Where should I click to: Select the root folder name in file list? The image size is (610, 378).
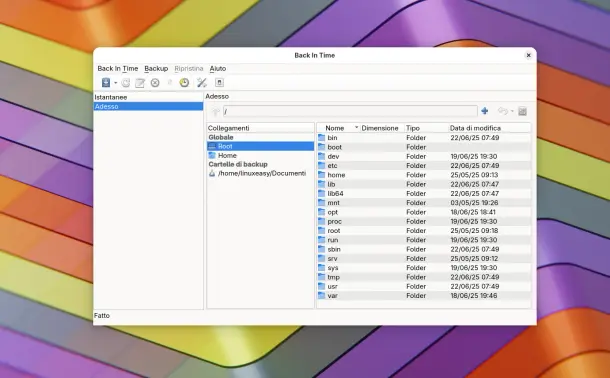point(334,231)
